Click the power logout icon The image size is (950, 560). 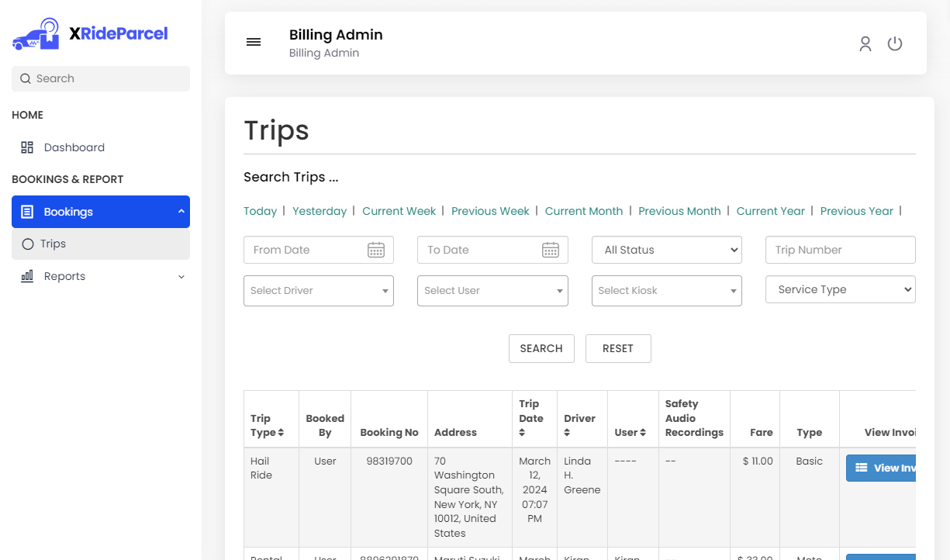(x=895, y=43)
